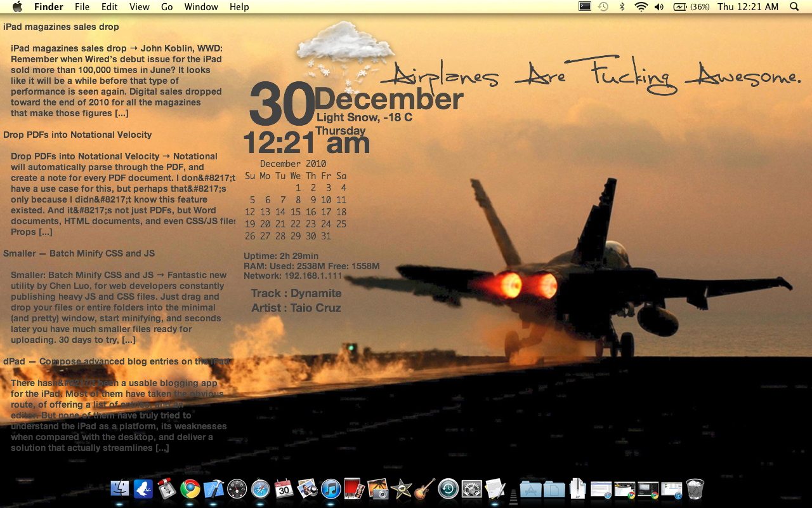Click the Spotlight search magnifier
The height and width of the screenshot is (508, 812).
pos(794,7)
